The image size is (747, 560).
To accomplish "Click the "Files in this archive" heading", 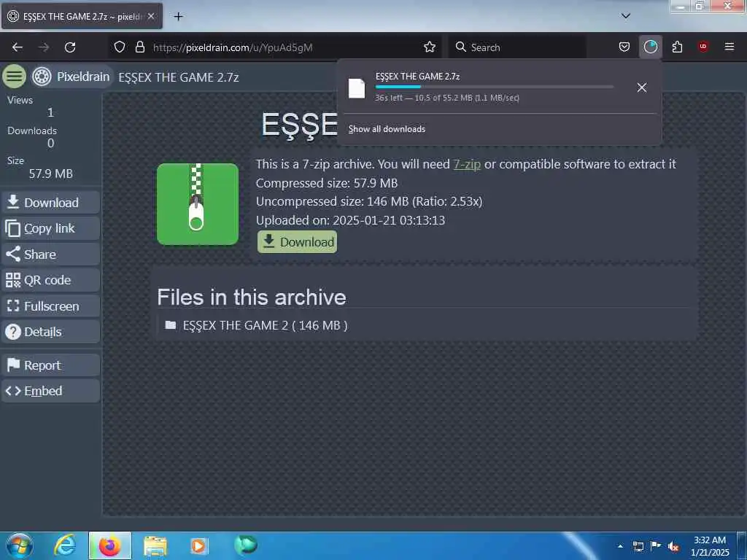I will (x=252, y=297).
